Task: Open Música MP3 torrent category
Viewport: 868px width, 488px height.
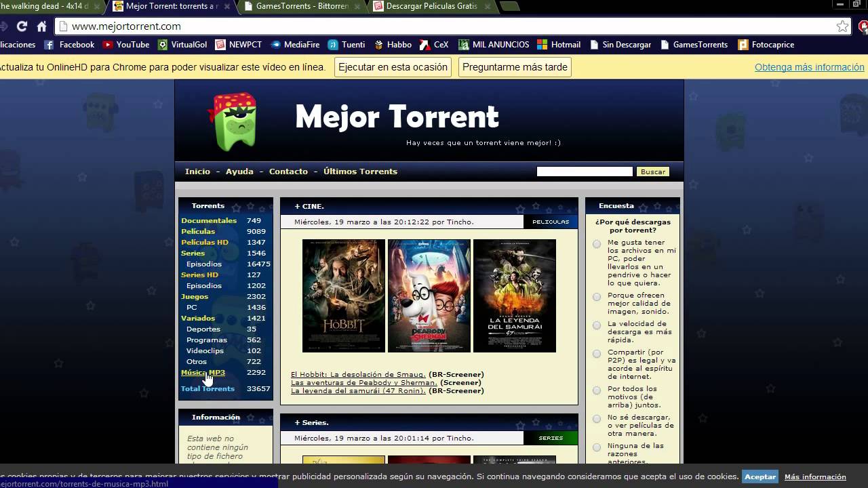Action: coord(203,372)
